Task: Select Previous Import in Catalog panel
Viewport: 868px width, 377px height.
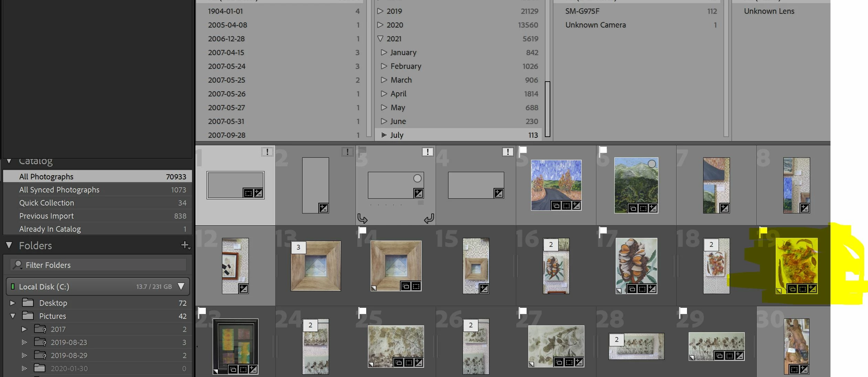Action: [x=46, y=216]
